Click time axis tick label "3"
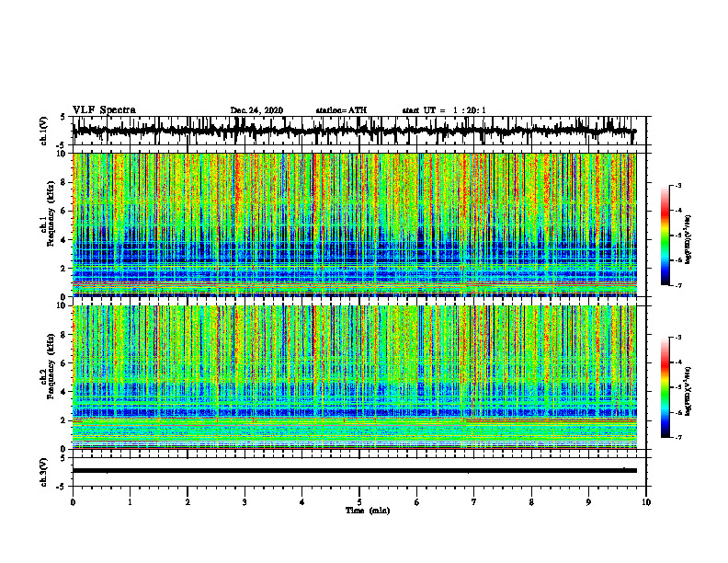This screenshot has height=563, width=728. click(245, 502)
